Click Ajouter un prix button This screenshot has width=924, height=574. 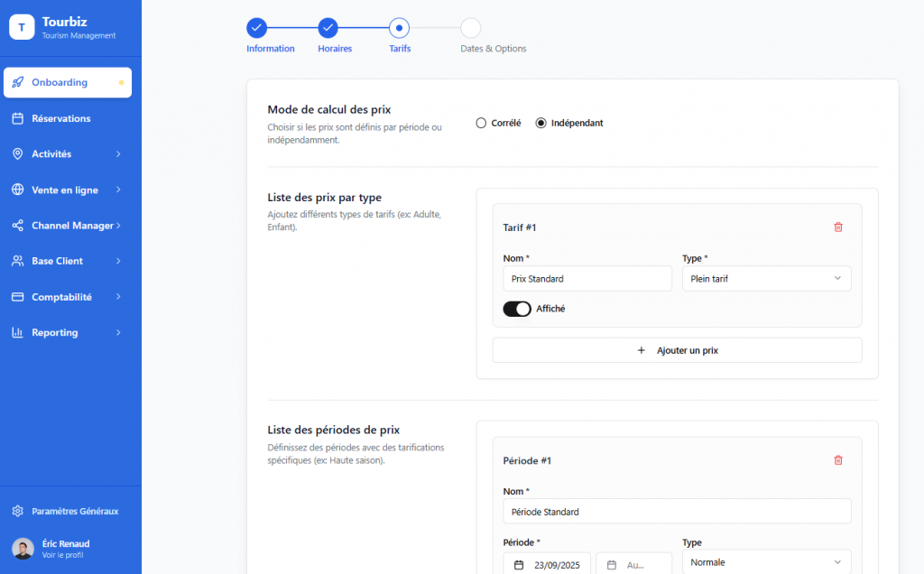677,350
